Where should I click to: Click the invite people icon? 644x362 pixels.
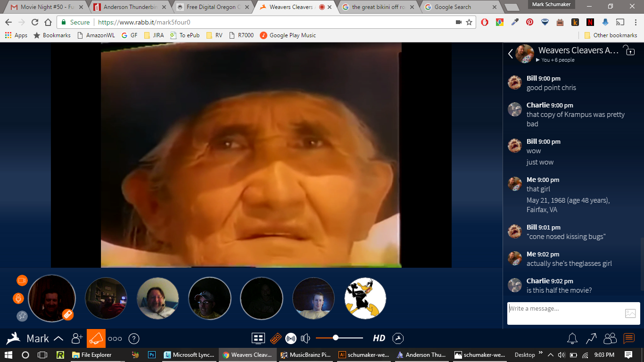tap(77, 338)
